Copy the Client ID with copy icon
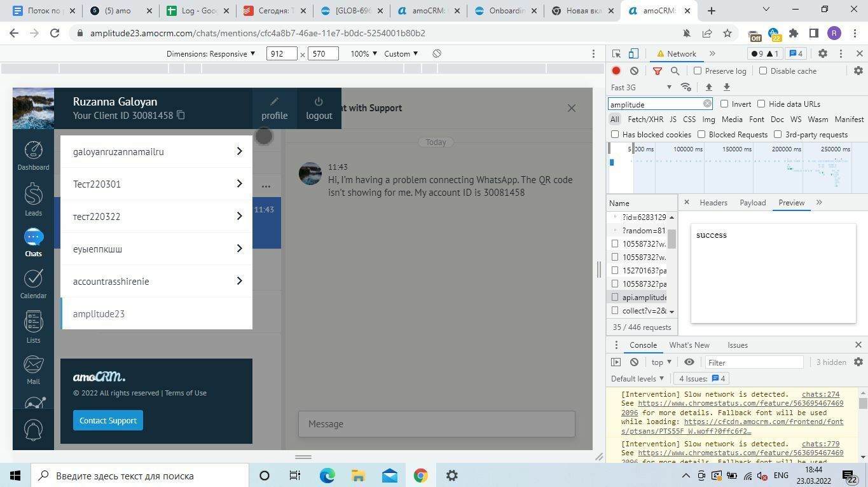Image resolution: width=868 pixels, height=487 pixels. pos(181,115)
